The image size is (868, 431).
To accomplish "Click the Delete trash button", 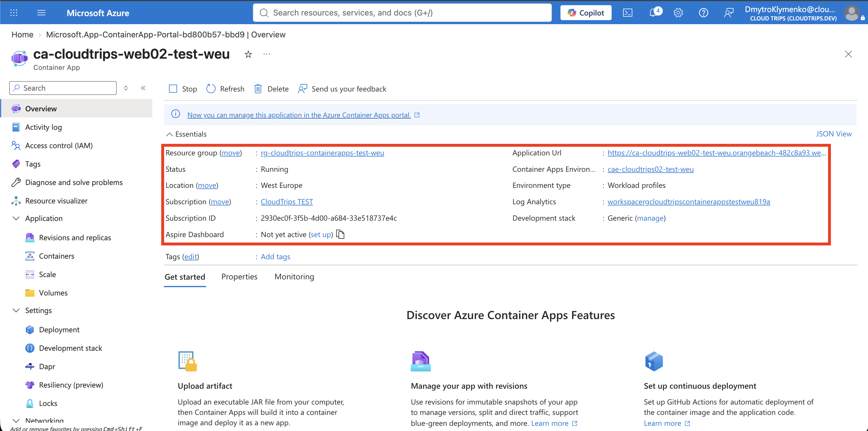I will [x=271, y=89].
